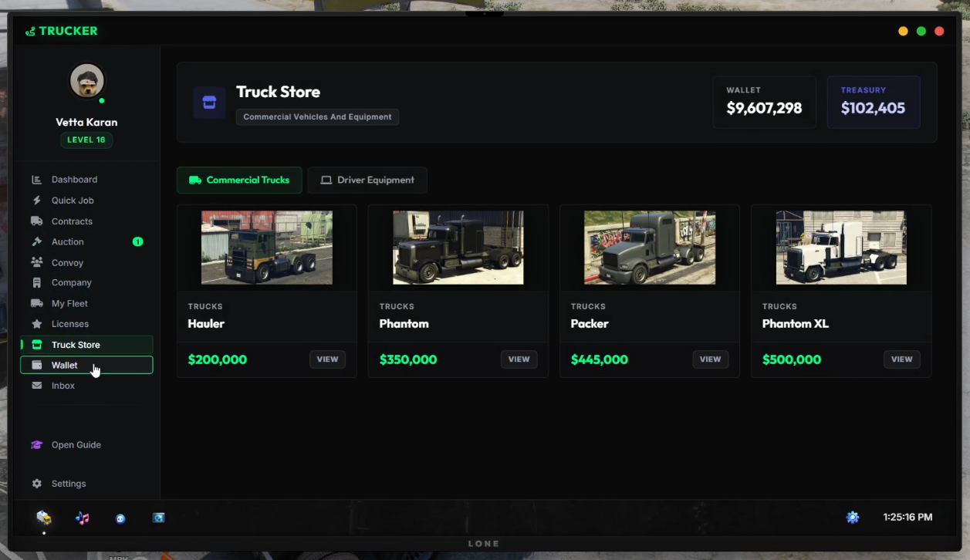Click the Auction gavel icon
The height and width of the screenshot is (560, 970).
[x=36, y=241]
